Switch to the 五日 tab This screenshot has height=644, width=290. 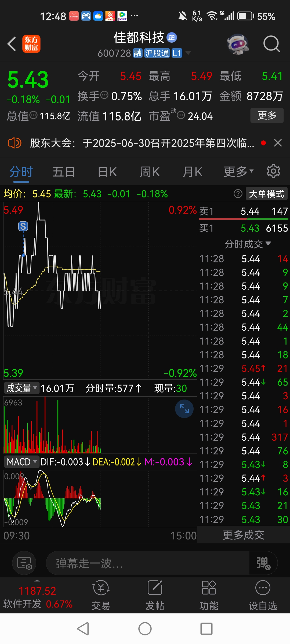64,172
